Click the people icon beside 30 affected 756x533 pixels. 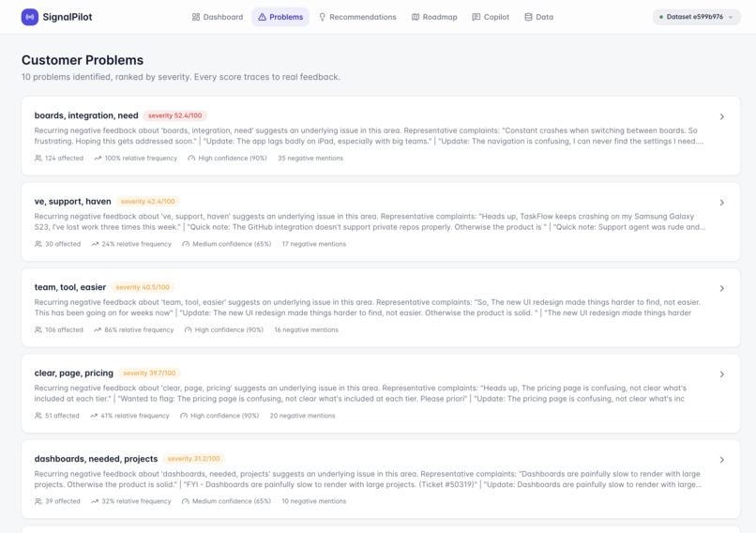pyautogui.click(x=38, y=244)
